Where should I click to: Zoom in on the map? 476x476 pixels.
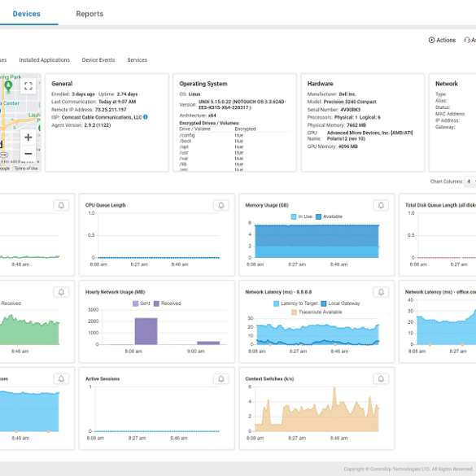[x=28, y=138]
